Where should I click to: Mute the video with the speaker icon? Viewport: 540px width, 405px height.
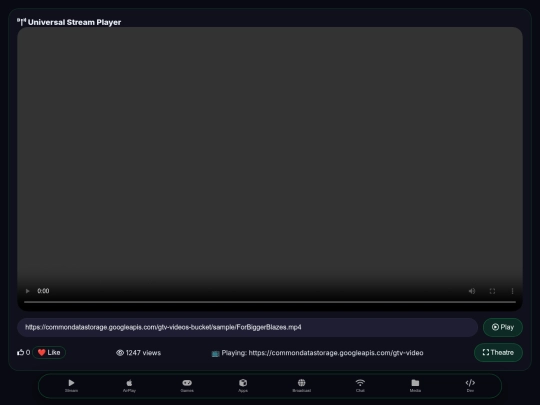472,291
